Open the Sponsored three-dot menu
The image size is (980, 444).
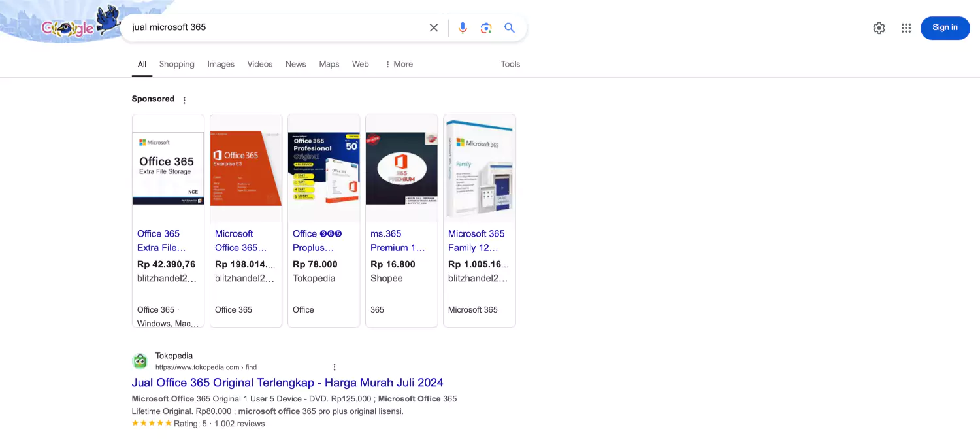pos(184,100)
